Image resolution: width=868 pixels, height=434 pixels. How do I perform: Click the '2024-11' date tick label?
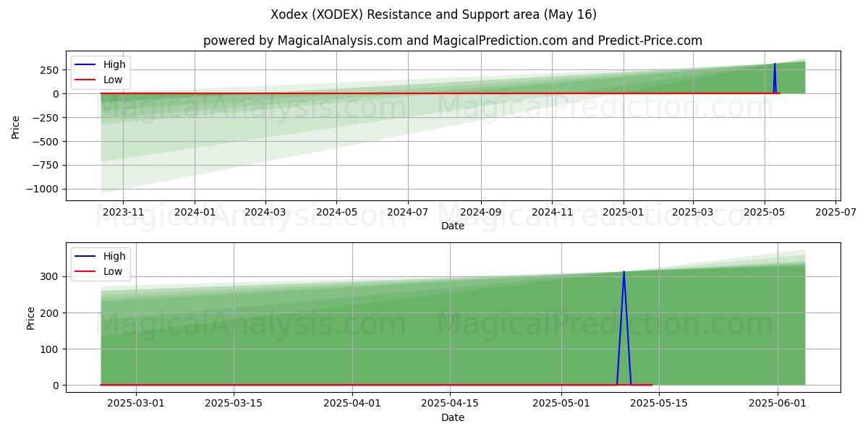click(x=552, y=212)
